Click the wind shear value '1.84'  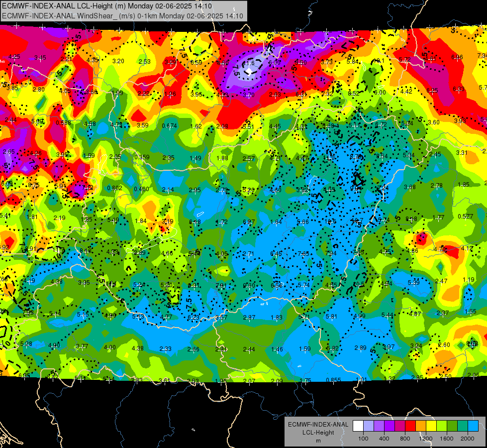(x=141, y=221)
